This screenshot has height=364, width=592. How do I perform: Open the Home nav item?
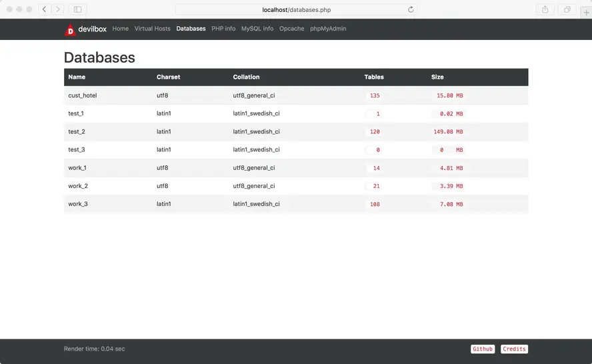click(x=121, y=29)
